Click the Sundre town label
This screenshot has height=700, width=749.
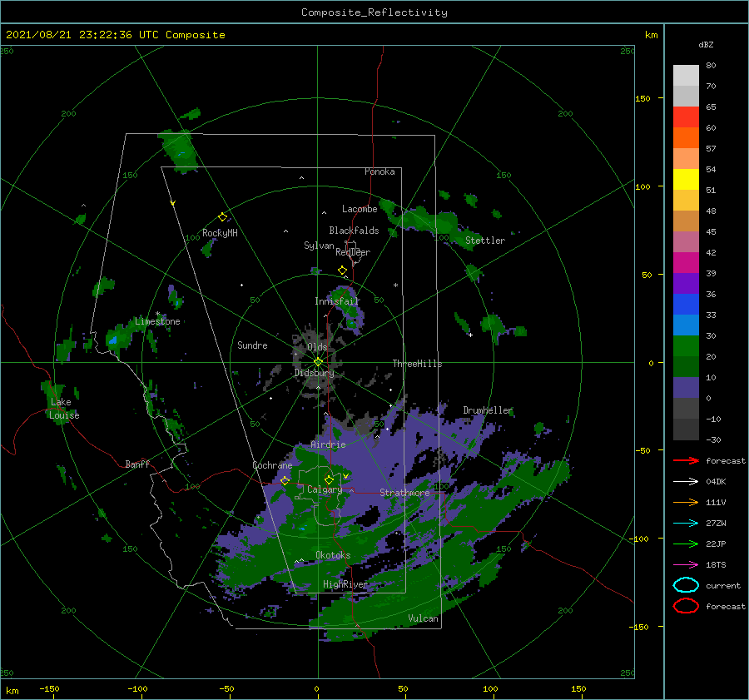[x=252, y=345]
